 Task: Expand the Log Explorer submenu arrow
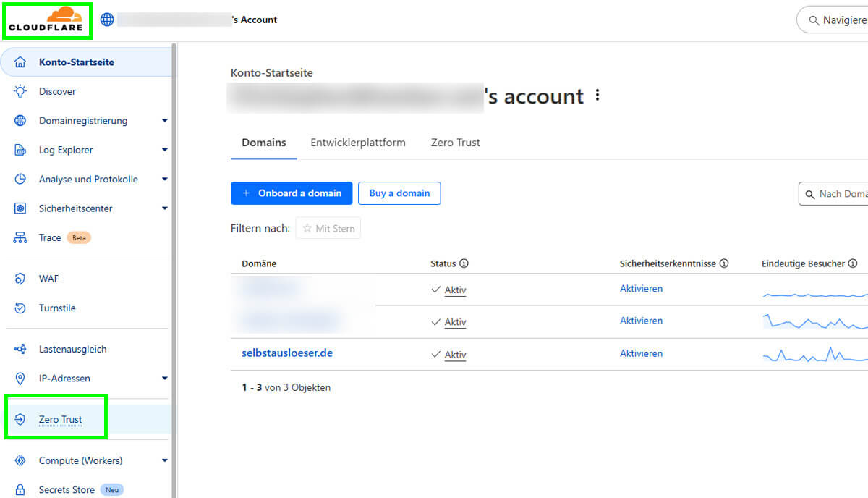[x=164, y=150]
